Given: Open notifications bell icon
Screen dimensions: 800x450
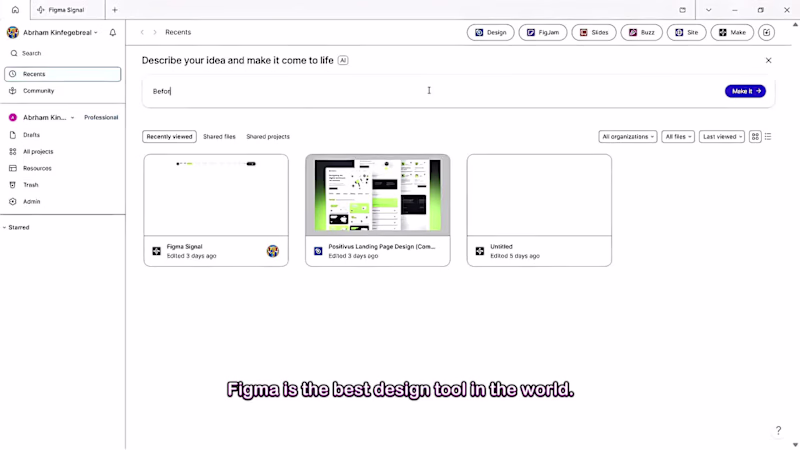Looking at the screenshot, I should click(x=113, y=33).
